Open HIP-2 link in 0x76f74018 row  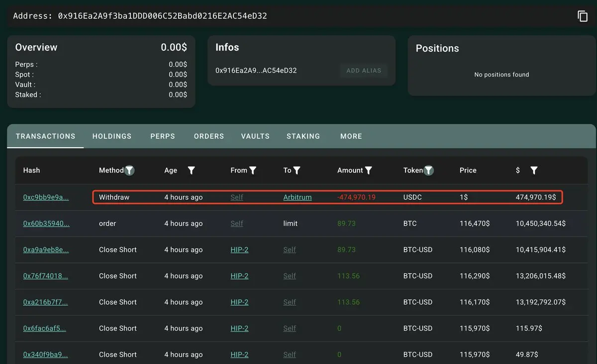pyautogui.click(x=239, y=276)
